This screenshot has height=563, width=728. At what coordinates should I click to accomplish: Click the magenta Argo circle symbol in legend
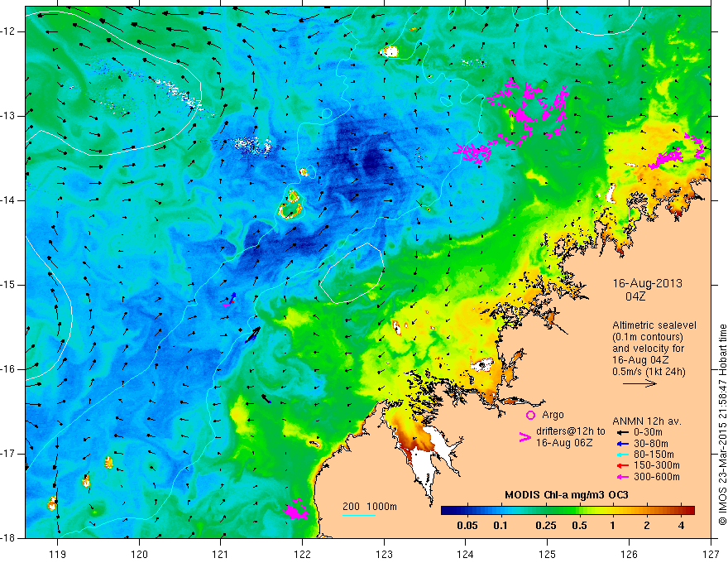click(530, 416)
